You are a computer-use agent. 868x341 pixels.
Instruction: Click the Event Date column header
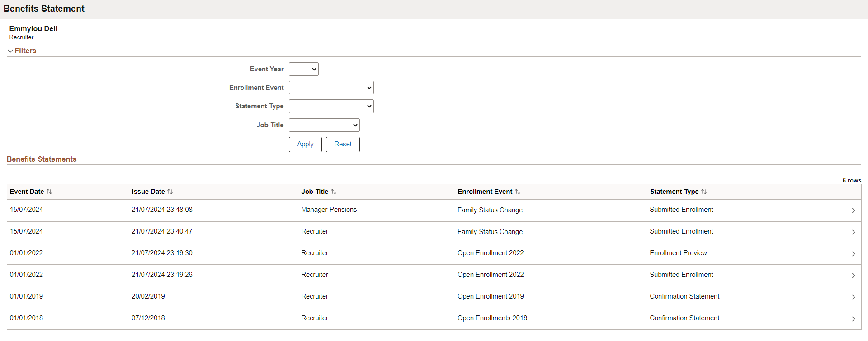(x=27, y=192)
